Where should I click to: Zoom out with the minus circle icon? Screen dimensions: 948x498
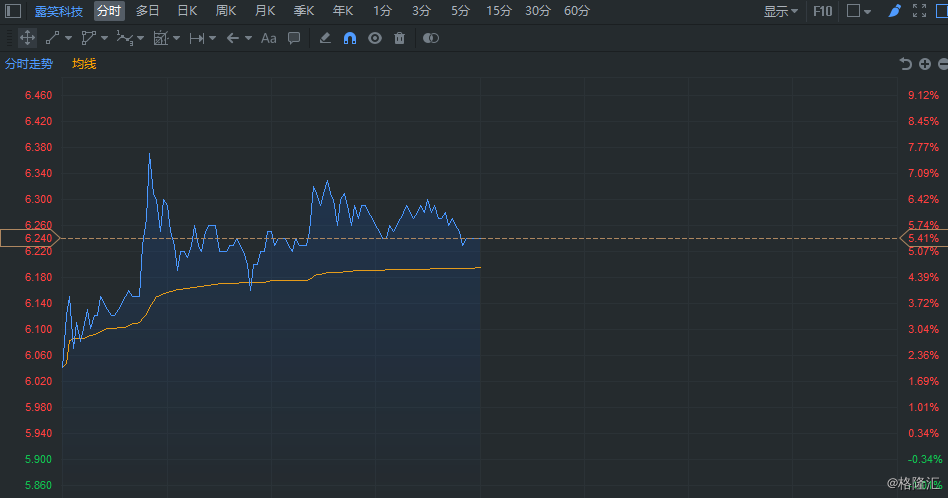tap(943, 63)
